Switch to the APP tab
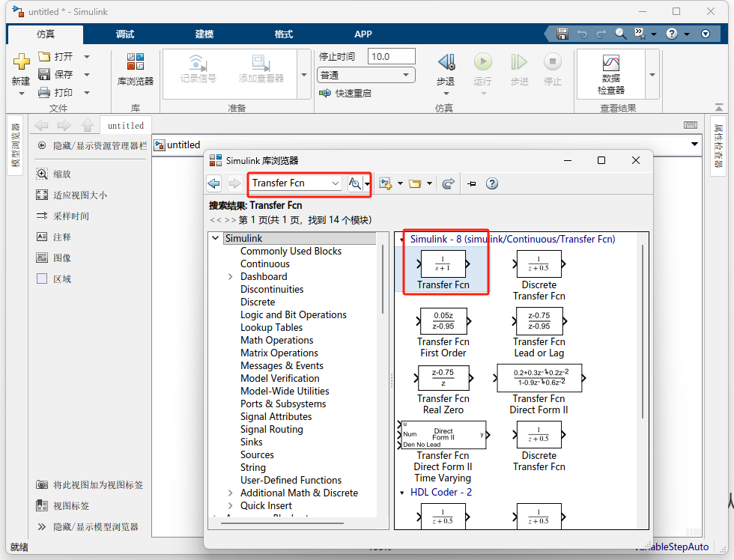Image resolution: width=734 pixels, height=560 pixels. pyautogui.click(x=363, y=34)
